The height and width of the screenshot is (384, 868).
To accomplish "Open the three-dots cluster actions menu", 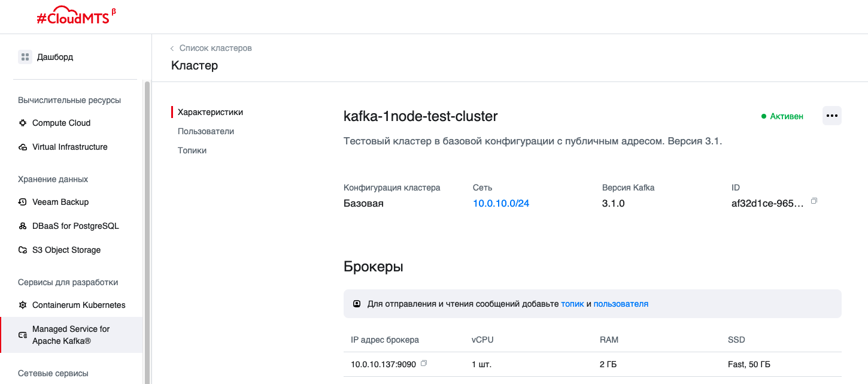I will (831, 116).
